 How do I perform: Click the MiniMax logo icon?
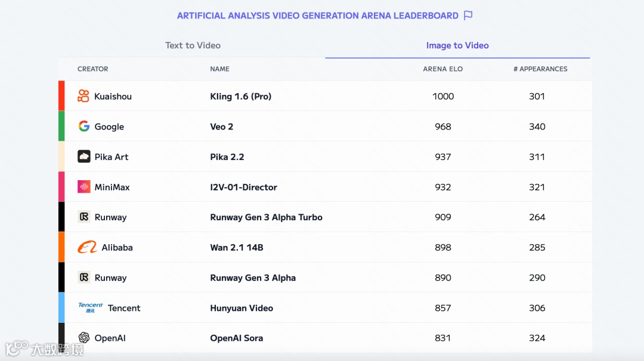pyautogui.click(x=84, y=187)
